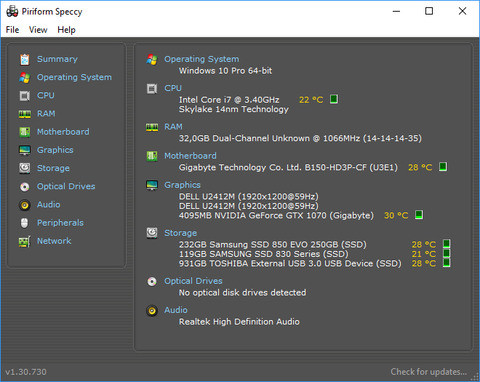Click the Audio heading link in summary

(x=176, y=310)
